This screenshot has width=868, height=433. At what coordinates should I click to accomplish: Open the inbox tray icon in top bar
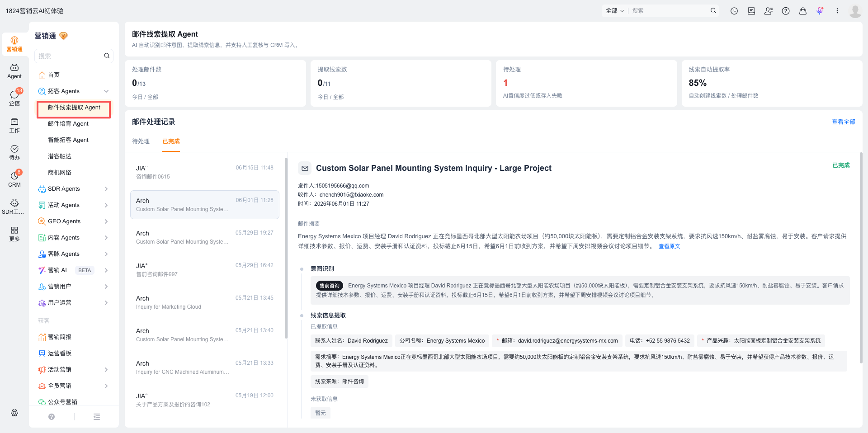click(751, 11)
